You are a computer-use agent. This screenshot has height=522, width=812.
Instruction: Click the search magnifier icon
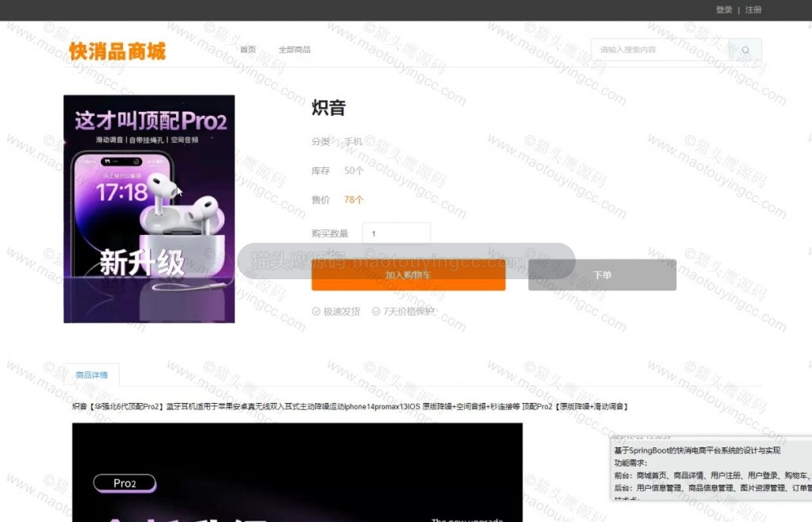[745, 50]
